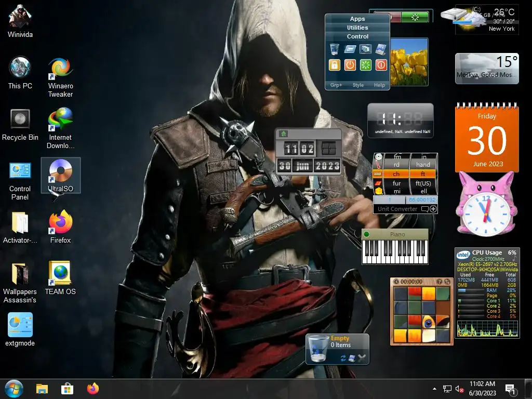Open the extgmode desktop icon
532x399 pixels.
[x=20, y=329]
